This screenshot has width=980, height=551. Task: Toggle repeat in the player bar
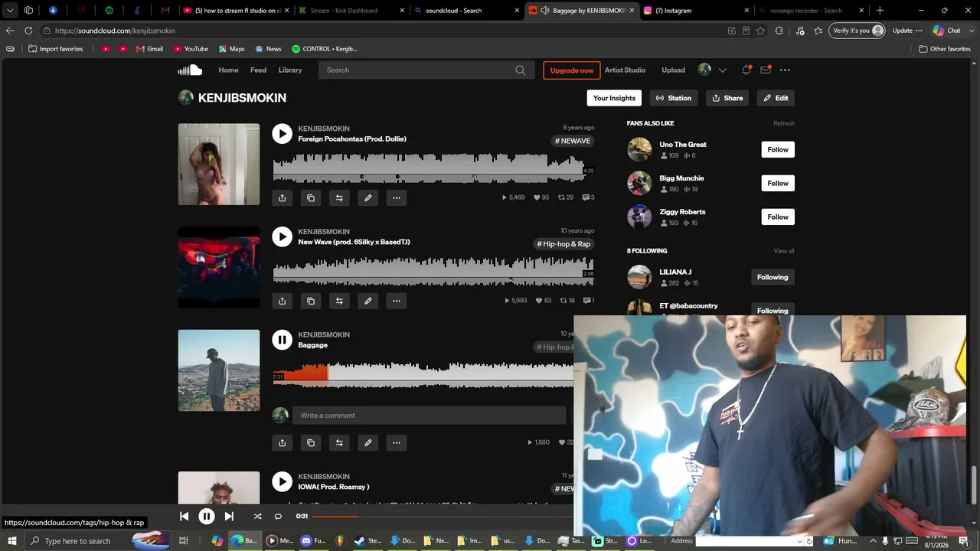278,517
